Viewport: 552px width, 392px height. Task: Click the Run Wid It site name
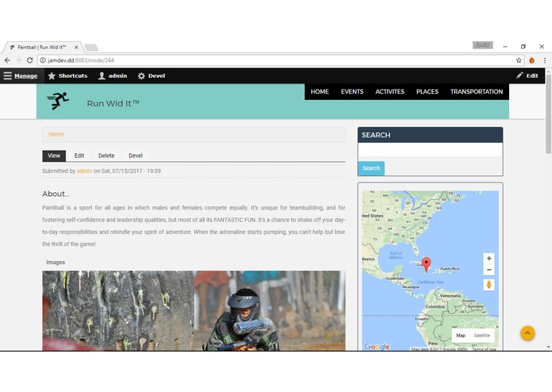pos(113,103)
